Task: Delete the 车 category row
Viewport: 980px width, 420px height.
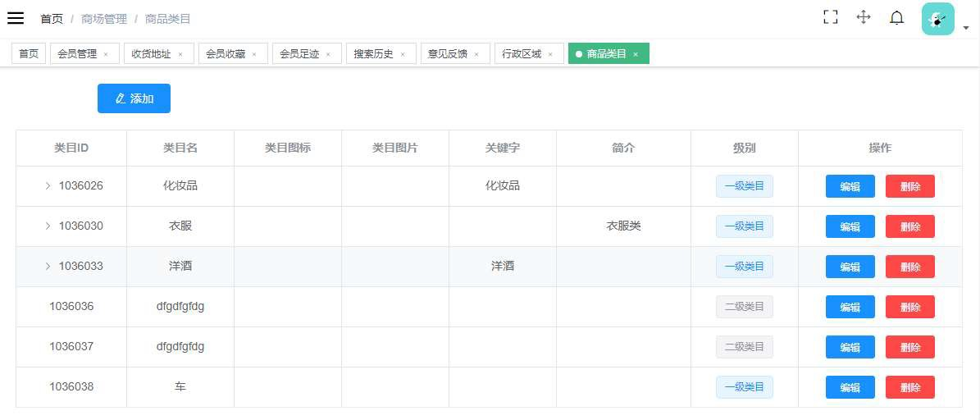Action: [909, 387]
